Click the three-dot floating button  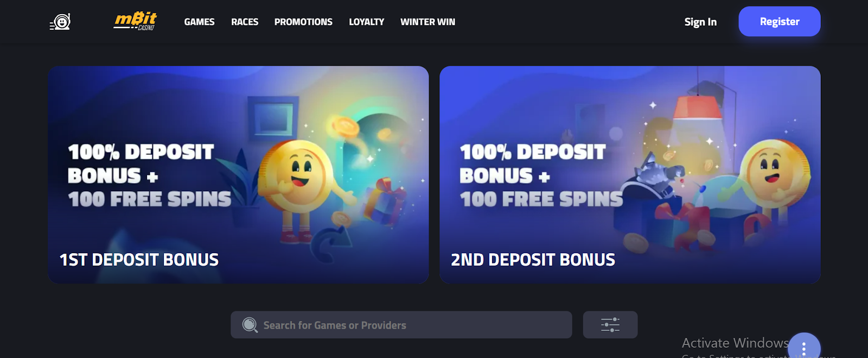click(803, 348)
